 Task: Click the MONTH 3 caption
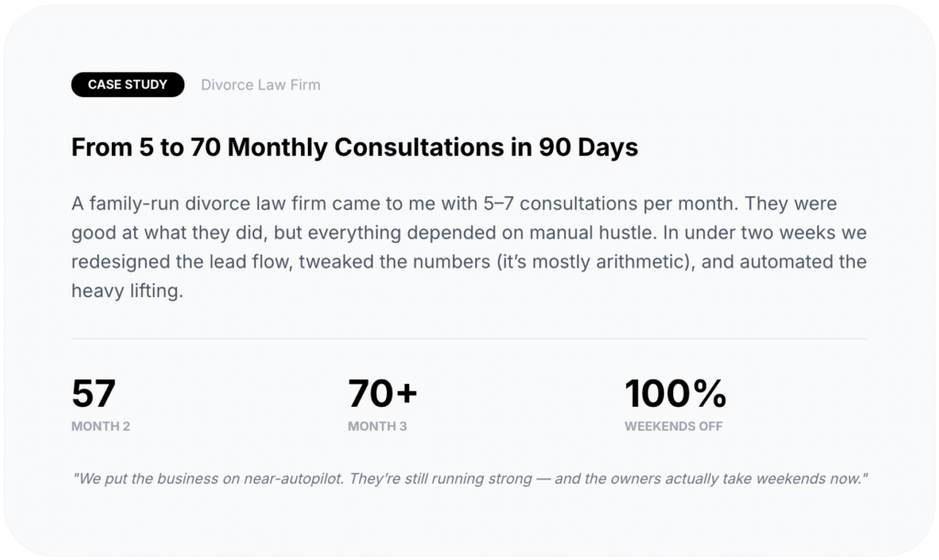(x=377, y=426)
